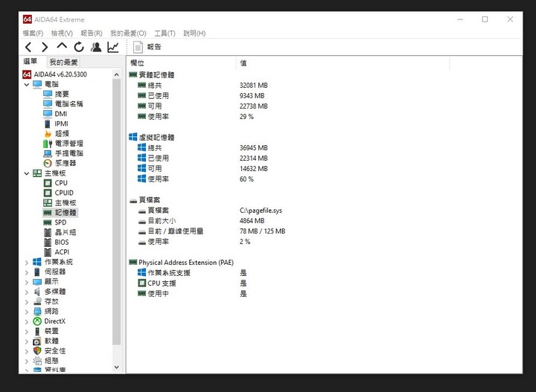Open the graph chart toolbar icon
The width and height of the screenshot is (536, 392).
coord(113,47)
